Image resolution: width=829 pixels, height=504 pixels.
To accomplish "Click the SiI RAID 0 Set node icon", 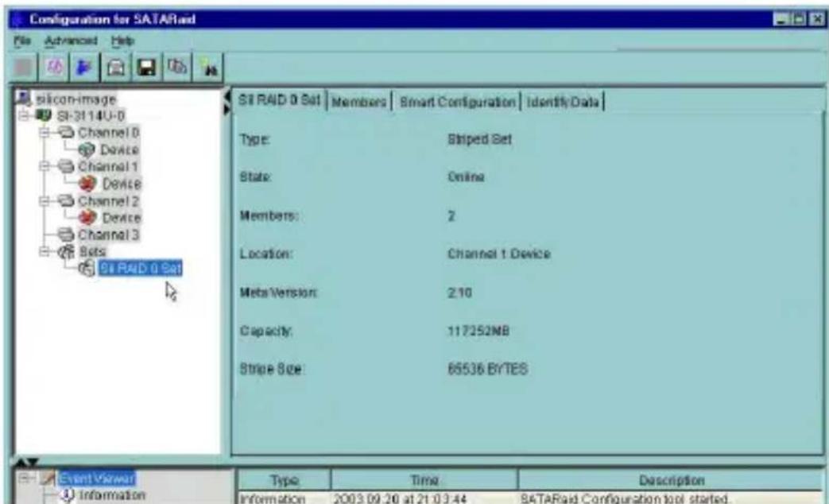I will tap(87, 268).
